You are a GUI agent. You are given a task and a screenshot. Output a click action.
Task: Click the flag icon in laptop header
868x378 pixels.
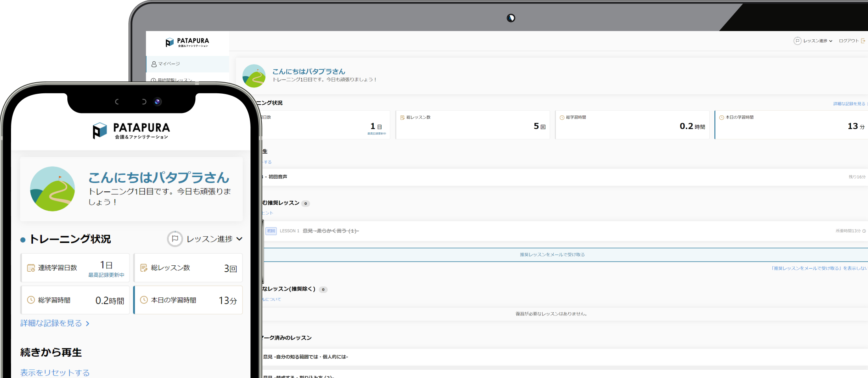(x=798, y=41)
